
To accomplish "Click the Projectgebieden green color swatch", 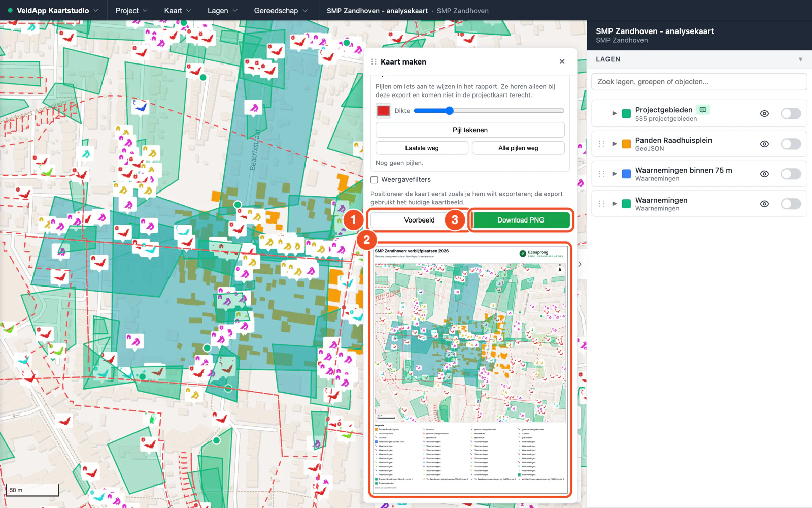I will 626,113.
